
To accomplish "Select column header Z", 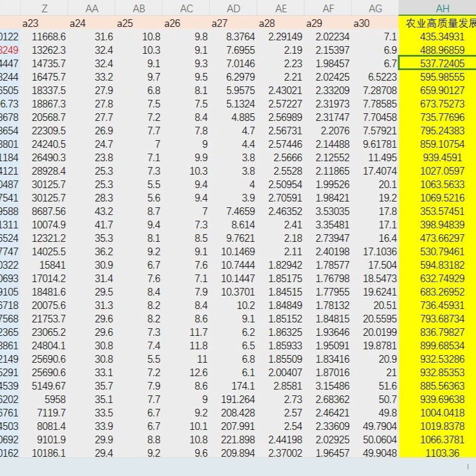I will click(x=44, y=8).
